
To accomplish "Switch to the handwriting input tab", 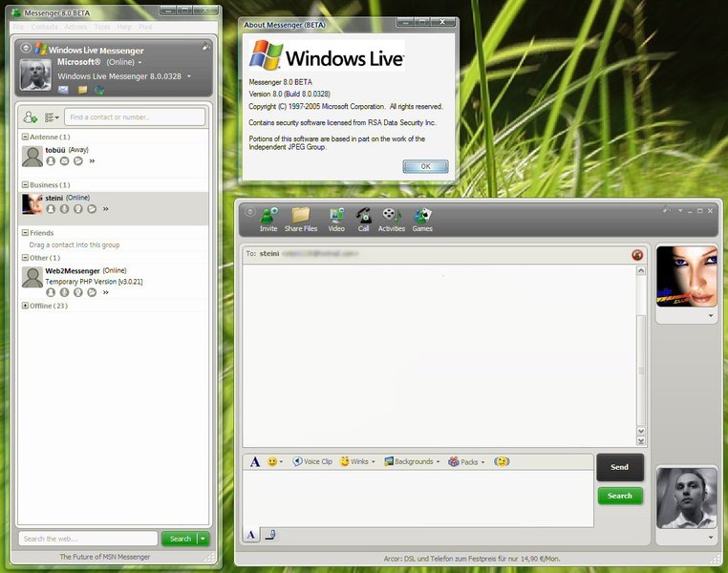I will pos(270,535).
